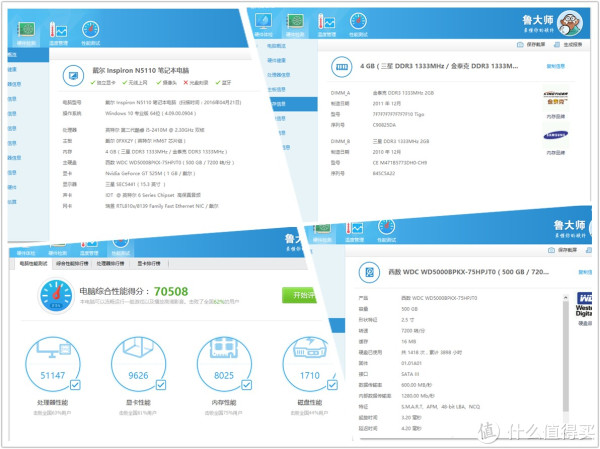
Task: Click 生成报表 in memory window
Action: click(569, 45)
